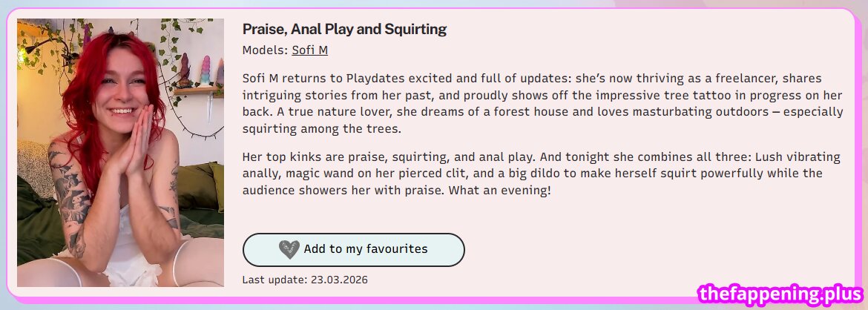Click the heart icon in the favourites button

[x=289, y=249]
